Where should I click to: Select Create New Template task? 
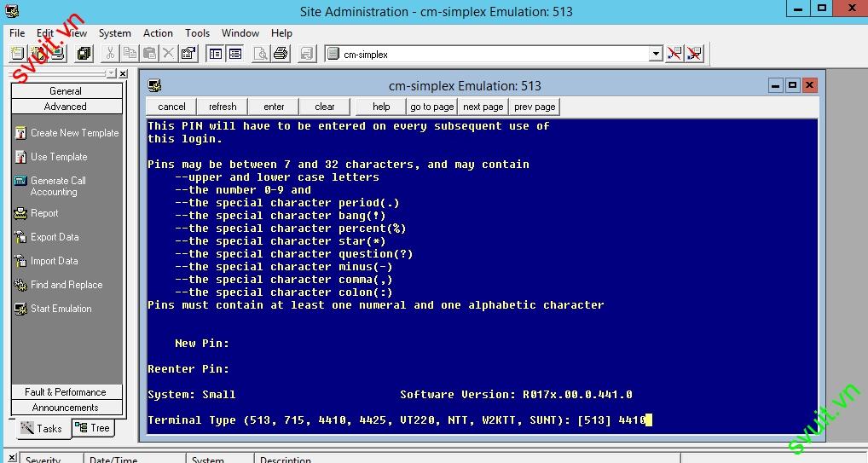click(67, 133)
